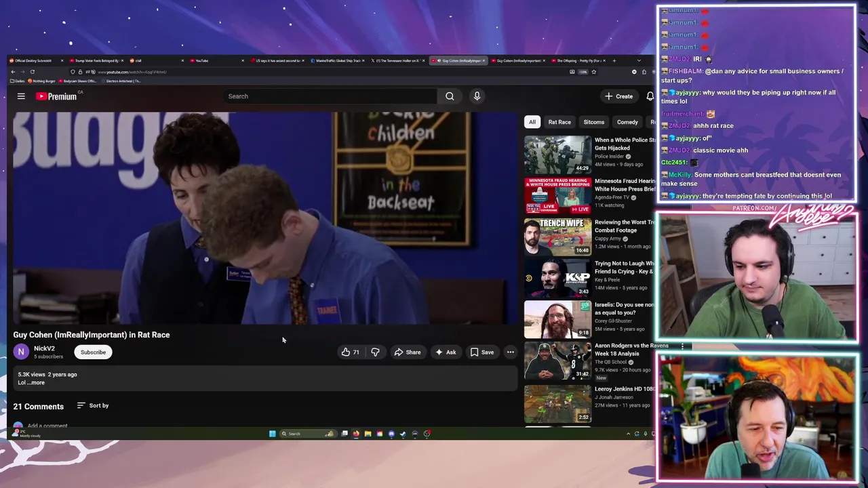Select the All filter chip
This screenshot has height=488, width=868.
click(x=532, y=122)
